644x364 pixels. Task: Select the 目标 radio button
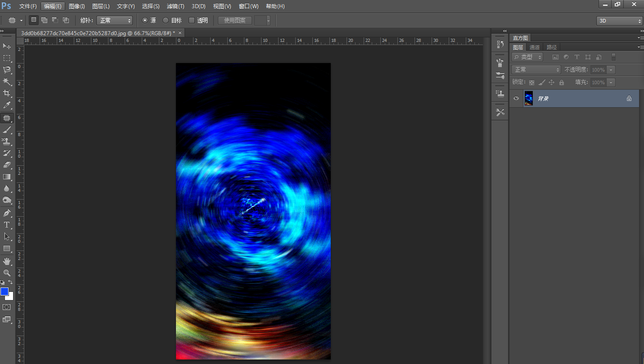coord(166,20)
